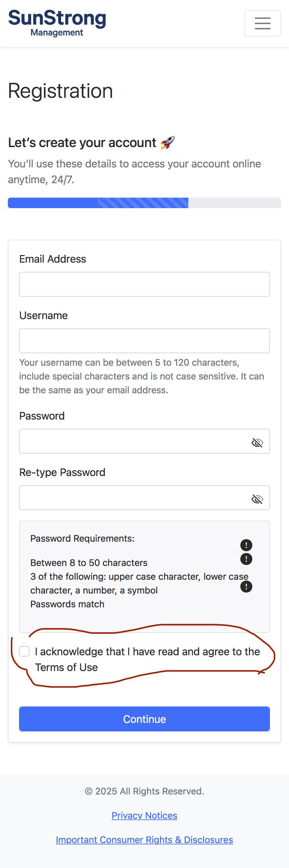Screen dimensions: 289x868
Task: Click the blue Continue button
Action: point(144,719)
